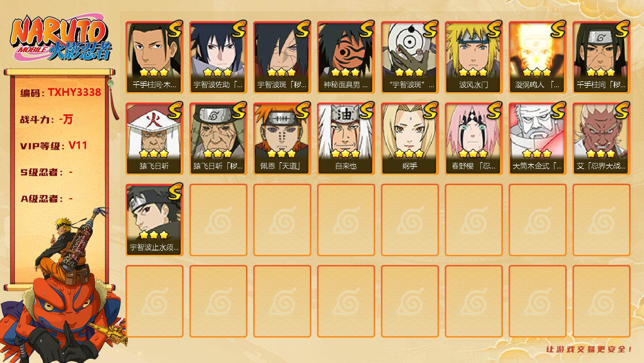Select empty slot next to 宇智波止水
The width and height of the screenshot is (644, 363).
(x=218, y=220)
